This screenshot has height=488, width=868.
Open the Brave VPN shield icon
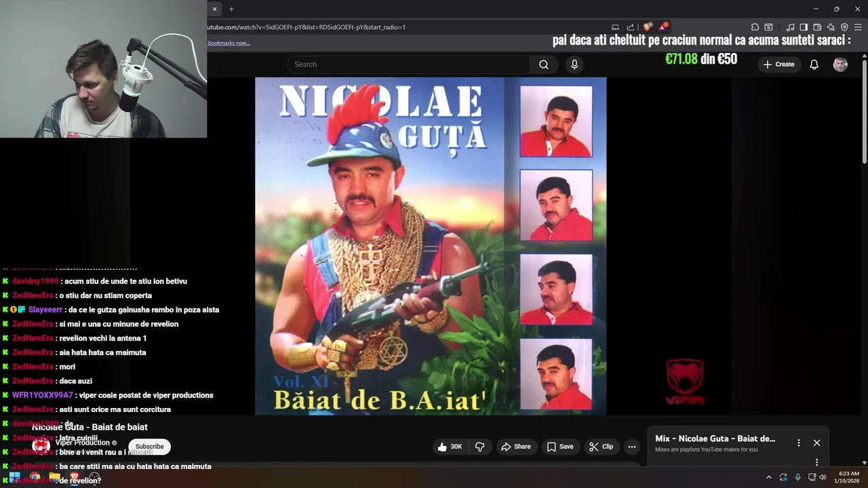[x=844, y=27]
